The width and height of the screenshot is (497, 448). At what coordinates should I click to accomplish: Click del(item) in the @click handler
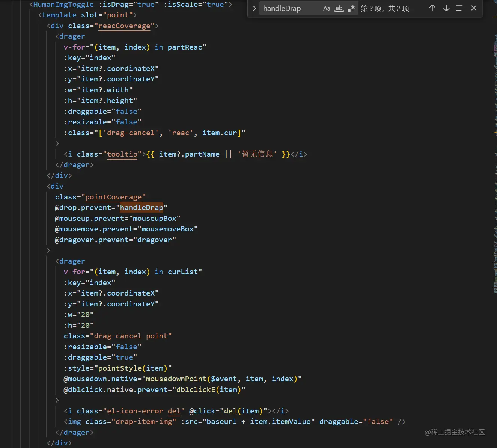(x=244, y=411)
